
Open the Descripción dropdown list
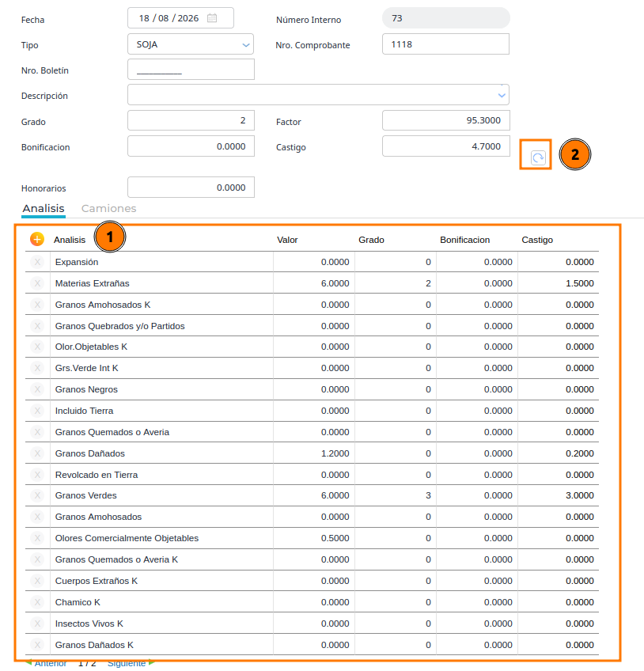click(318, 95)
